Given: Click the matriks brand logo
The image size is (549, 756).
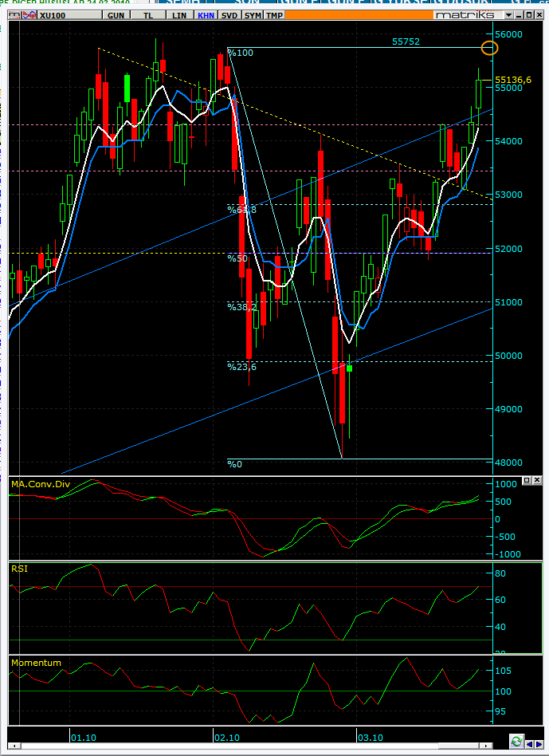Looking at the screenshot, I should coord(465,15).
